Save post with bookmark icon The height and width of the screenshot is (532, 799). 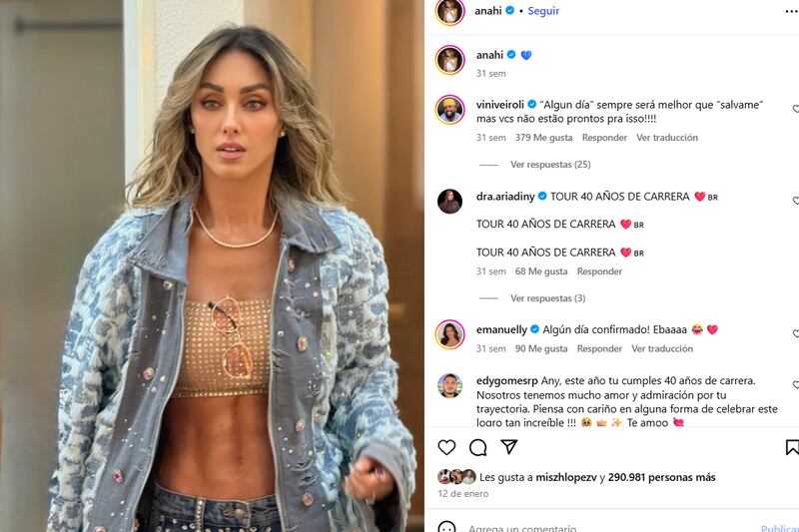(x=792, y=447)
